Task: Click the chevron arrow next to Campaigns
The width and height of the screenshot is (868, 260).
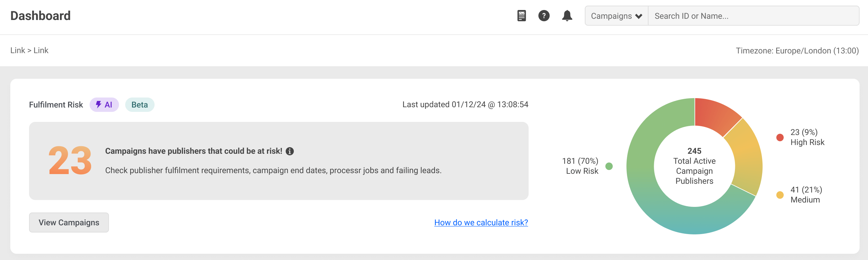Action: coord(638,16)
